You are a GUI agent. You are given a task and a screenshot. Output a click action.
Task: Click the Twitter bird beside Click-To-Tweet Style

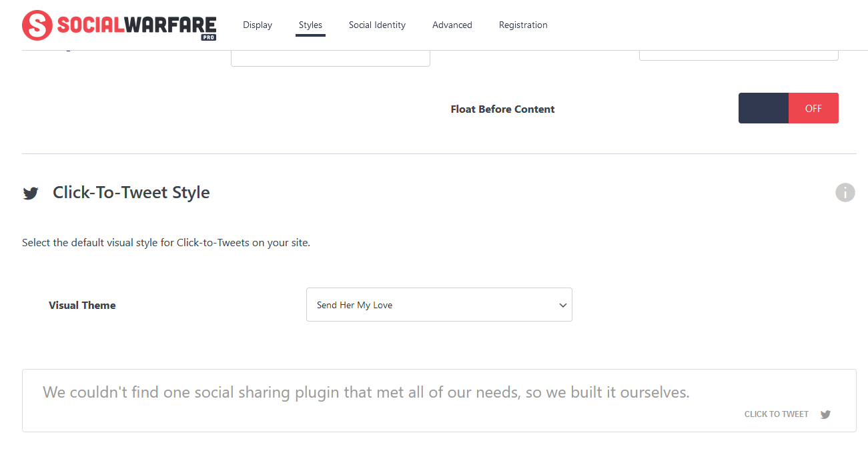coord(31,193)
